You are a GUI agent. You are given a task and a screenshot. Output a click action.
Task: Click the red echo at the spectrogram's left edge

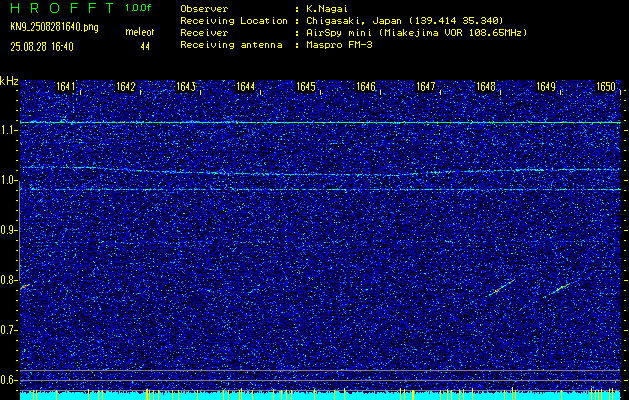(x=25, y=286)
